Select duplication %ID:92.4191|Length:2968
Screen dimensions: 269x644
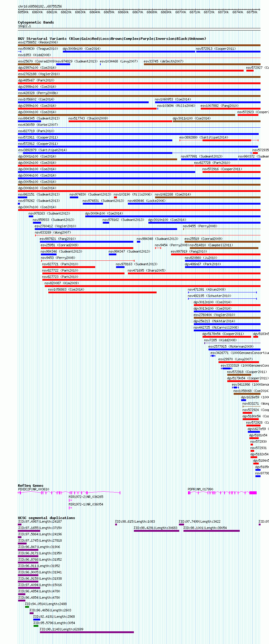[54, 617]
